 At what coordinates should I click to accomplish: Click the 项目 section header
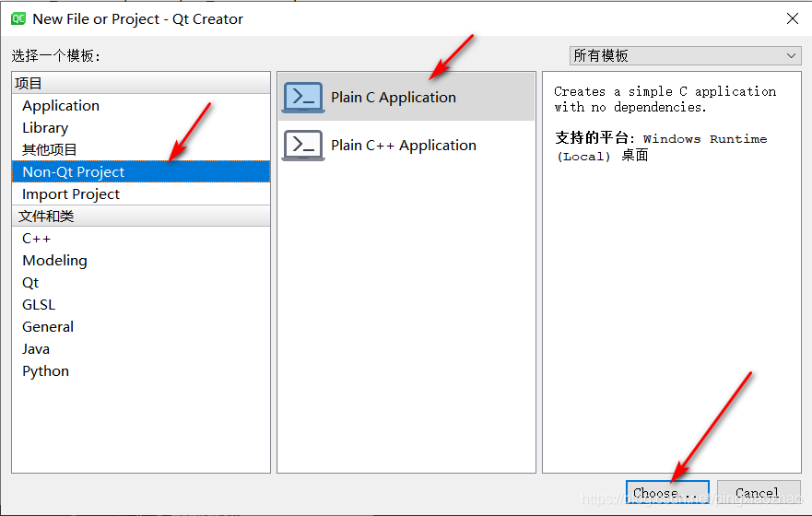(x=141, y=83)
